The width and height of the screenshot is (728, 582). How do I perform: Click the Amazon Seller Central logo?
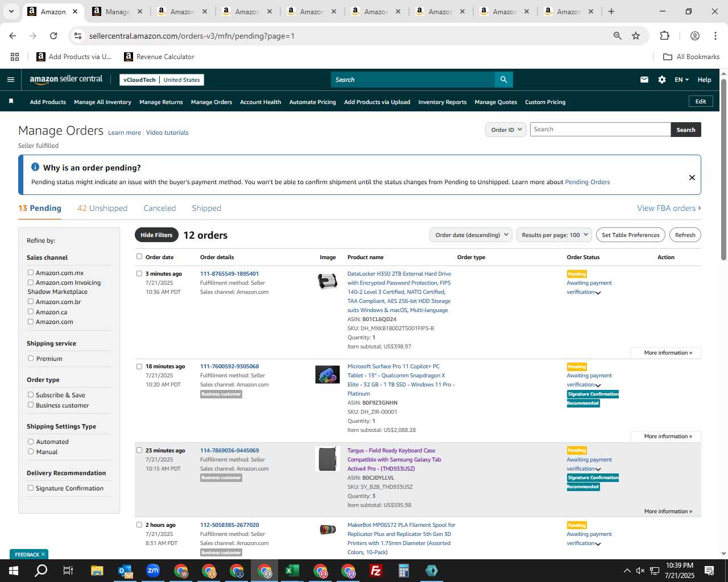[x=66, y=80]
